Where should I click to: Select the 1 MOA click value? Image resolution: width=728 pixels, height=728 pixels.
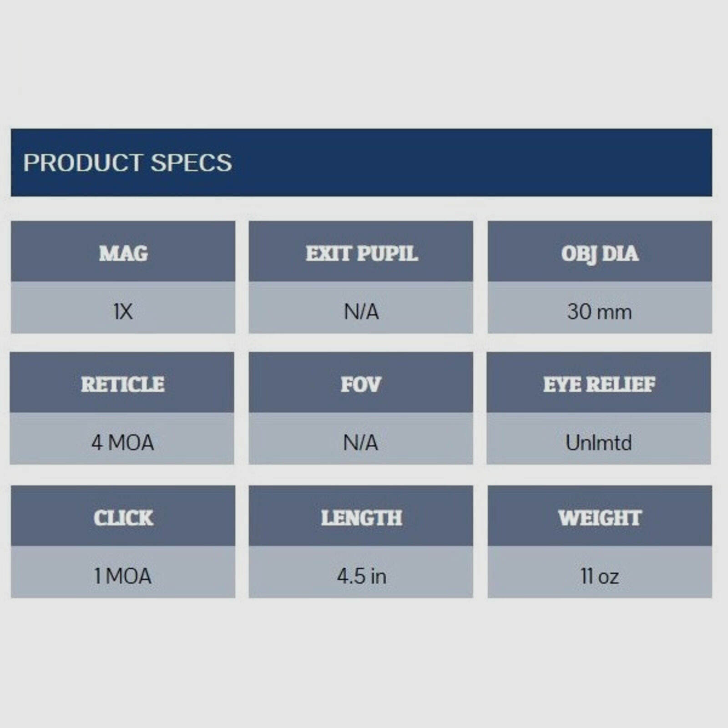point(123,576)
